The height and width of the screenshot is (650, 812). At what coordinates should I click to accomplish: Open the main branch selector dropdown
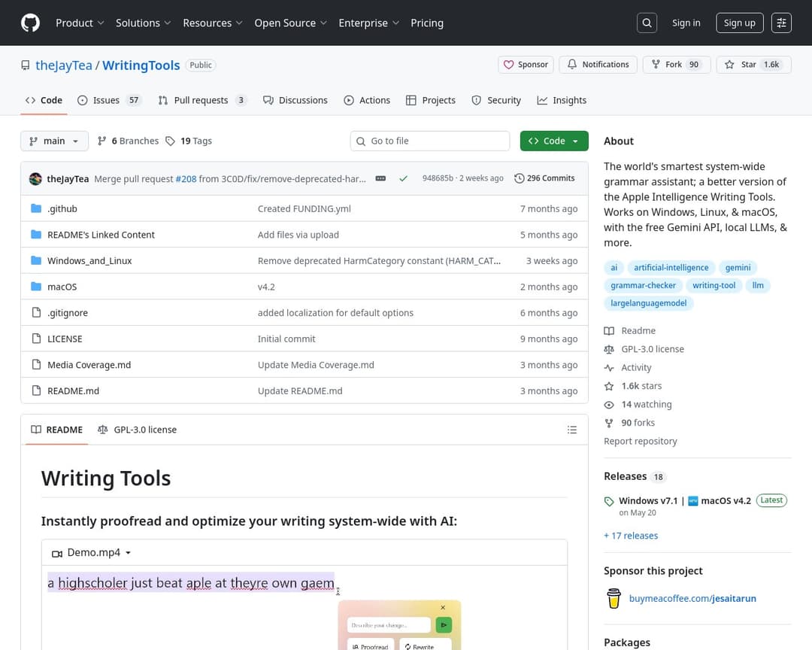pyautogui.click(x=54, y=141)
